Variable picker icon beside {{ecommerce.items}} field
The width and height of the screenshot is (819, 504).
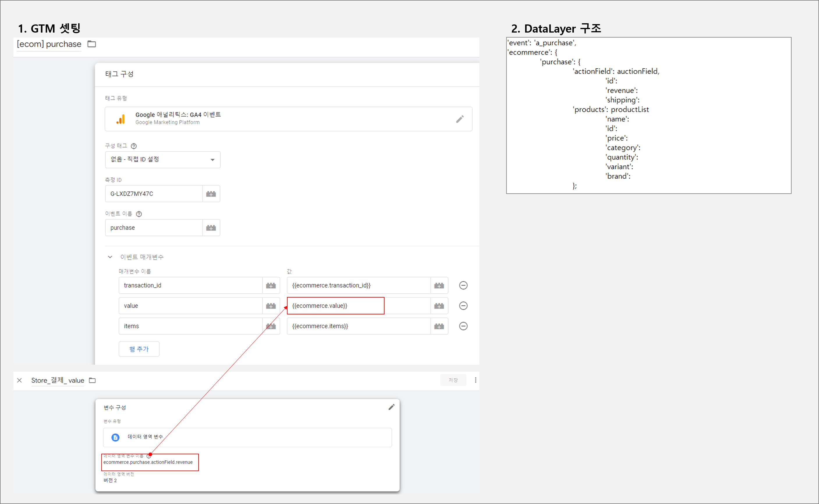click(439, 326)
